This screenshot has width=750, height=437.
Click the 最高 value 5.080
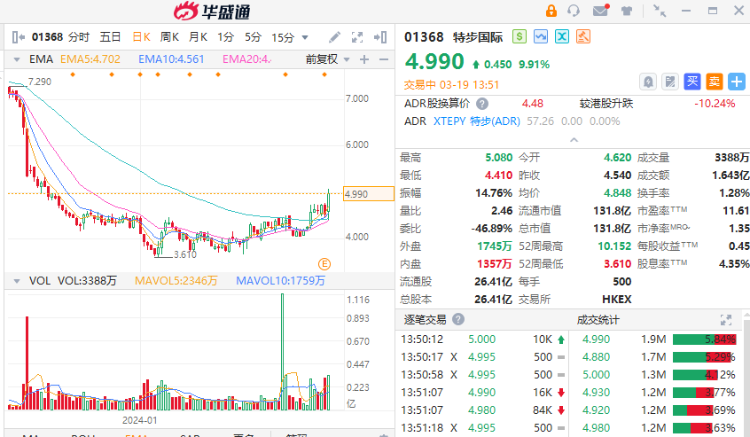(498, 157)
